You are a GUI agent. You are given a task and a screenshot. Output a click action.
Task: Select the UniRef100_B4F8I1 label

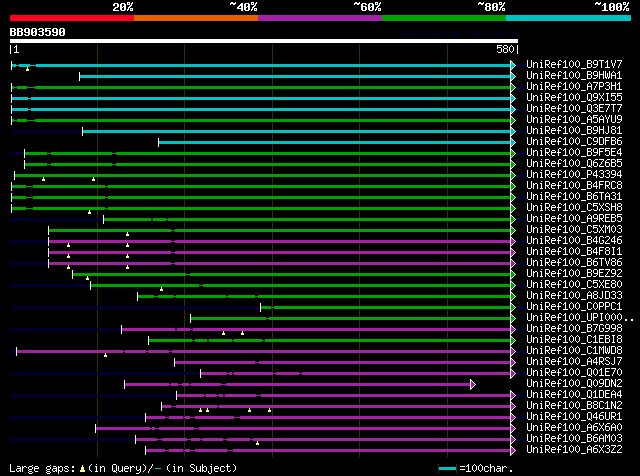click(x=574, y=252)
